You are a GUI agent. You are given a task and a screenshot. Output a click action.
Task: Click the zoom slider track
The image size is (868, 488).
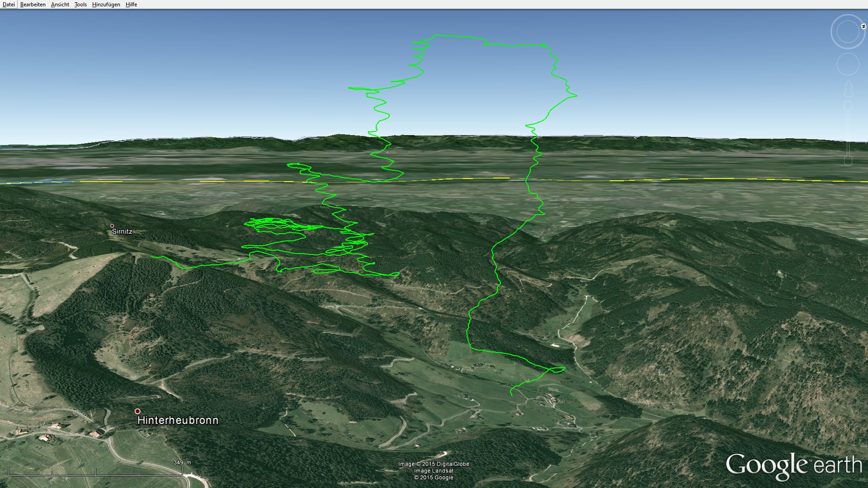coord(848,133)
